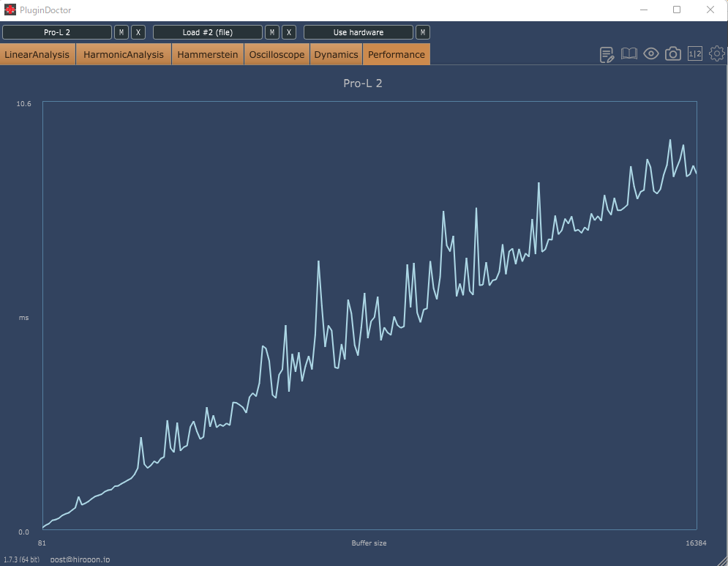The height and width of the screenshot is (566, 728).
Task: Select the Performance tab
Action: coord(397,54)
